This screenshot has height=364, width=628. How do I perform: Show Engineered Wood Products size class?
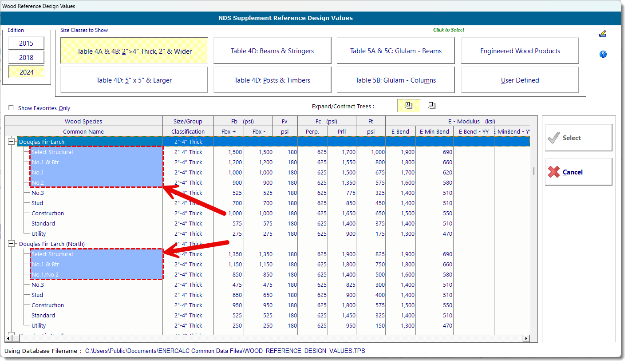point(520,51)
